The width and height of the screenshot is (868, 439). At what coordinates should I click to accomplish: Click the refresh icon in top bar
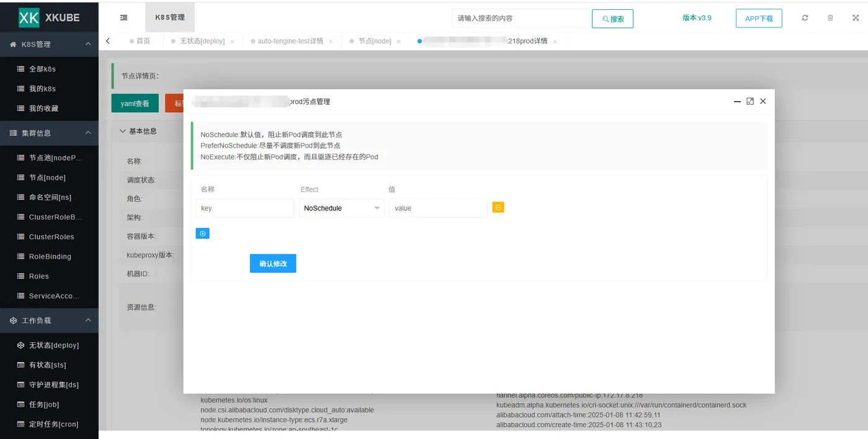805,18
